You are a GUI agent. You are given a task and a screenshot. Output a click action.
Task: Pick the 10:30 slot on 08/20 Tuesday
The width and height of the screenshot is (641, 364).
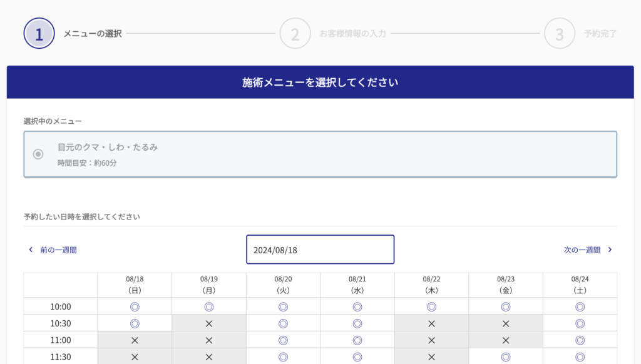click(283, 323)
